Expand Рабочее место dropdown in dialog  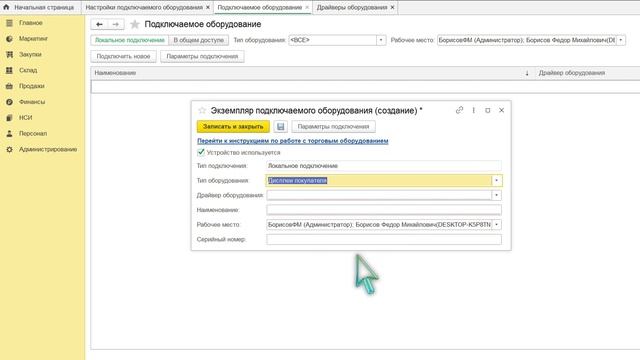point(497,224)
